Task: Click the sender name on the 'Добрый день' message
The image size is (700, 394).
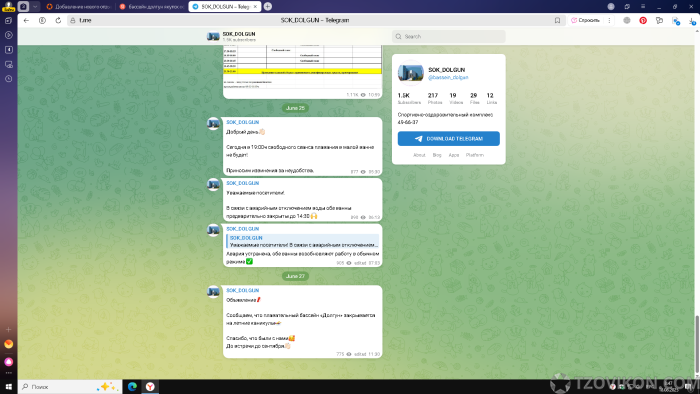Action: point(242,122)
